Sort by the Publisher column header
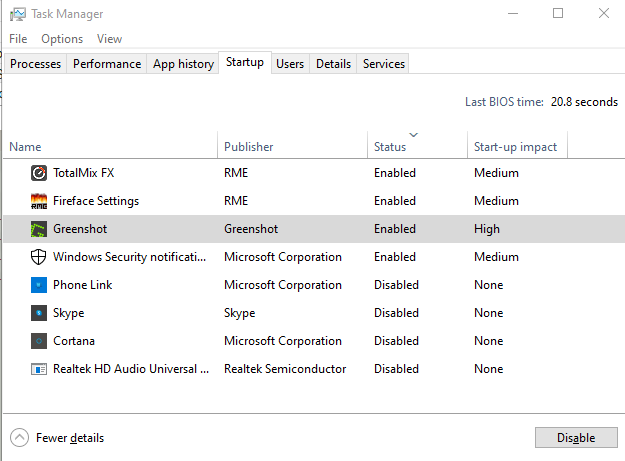The height and width of the screenshot is (461, 625). click(249, 147)
